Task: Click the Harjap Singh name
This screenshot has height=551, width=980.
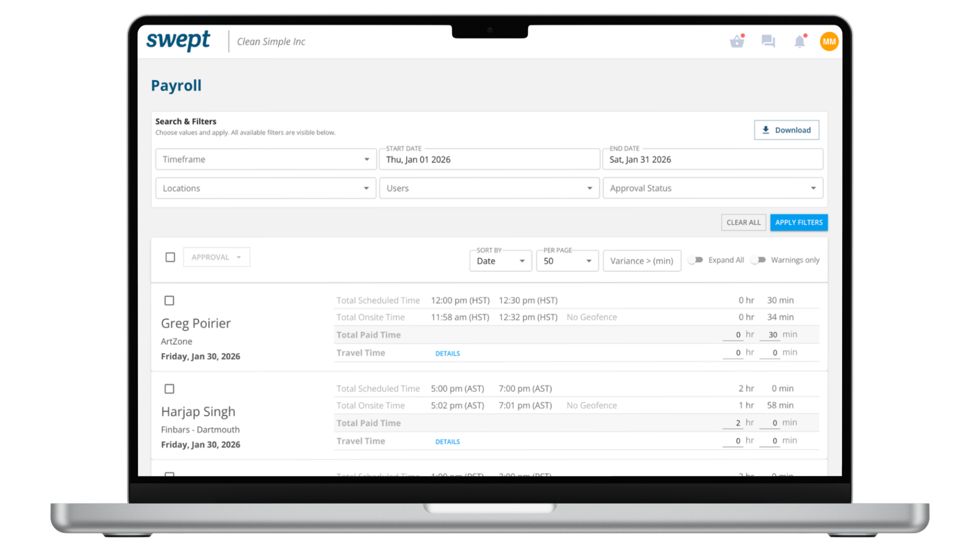Action: tap(198, 412)
